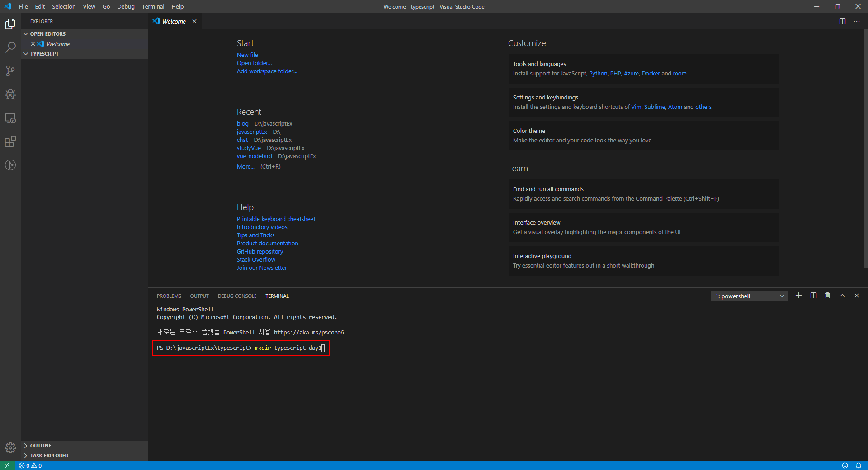This screenshot has height=470, width=868.
Task: Focus the terminal command line prompt
Action: click(x=241, y=348)
